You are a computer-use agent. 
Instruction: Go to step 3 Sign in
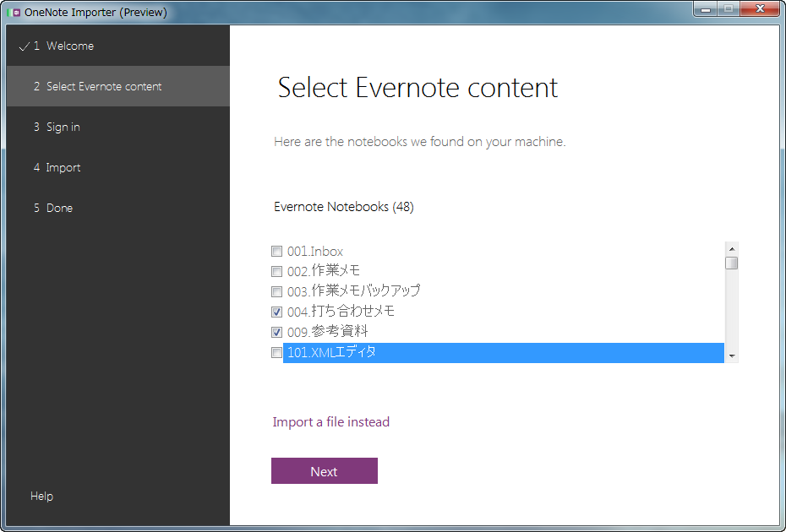[117, 127]
